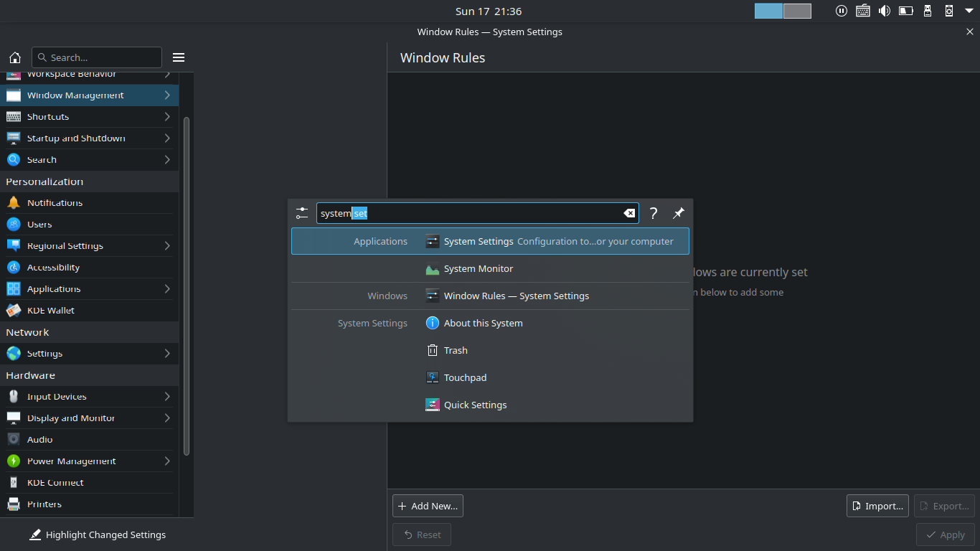The height and width of the screenshot is (551, 980).
Task: Open Touchpad settings result
Action: 490,378
